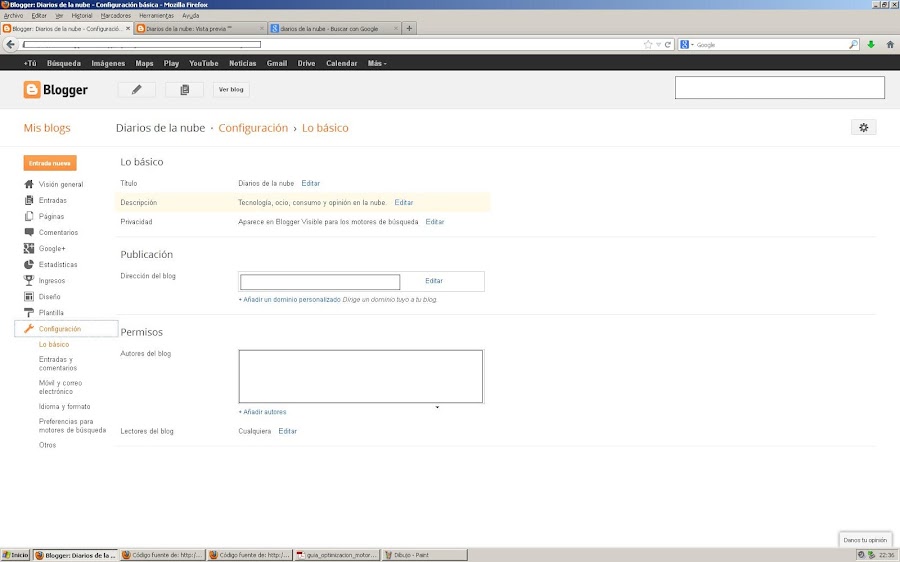Click the Diseño layout icon
Image resolution: width=900 pixels, height=562 pixels.
[29, 297]
